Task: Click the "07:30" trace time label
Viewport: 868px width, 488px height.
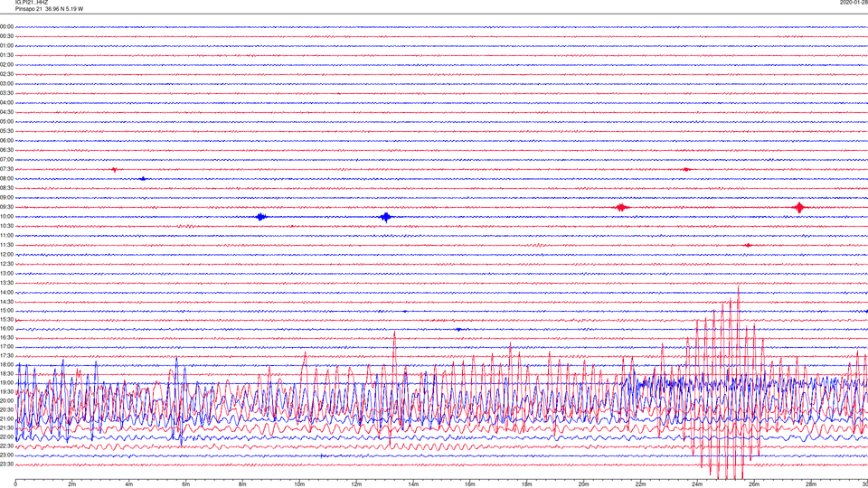Action: click(x=6, y=169)
